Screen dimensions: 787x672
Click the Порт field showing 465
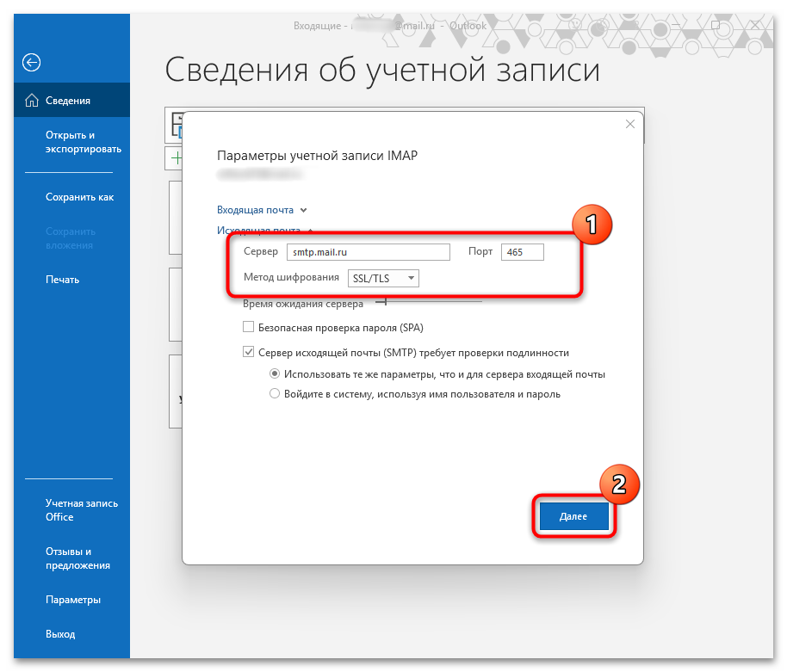pyautogui.click(x=522, y=252)
